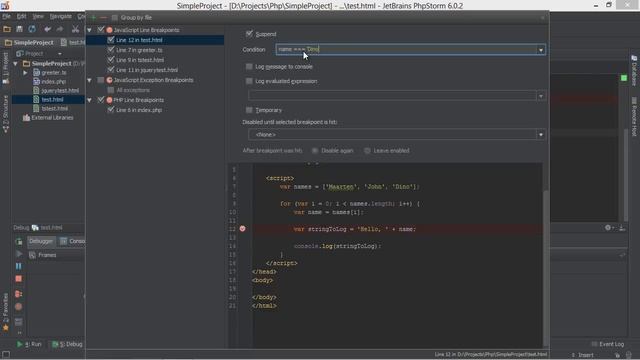Uncheck breakpoint Line 9 in tstest.html

coord(111,60)
